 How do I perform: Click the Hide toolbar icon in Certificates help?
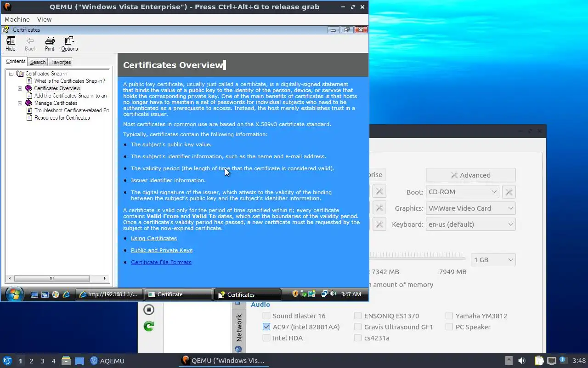point(11,44)
